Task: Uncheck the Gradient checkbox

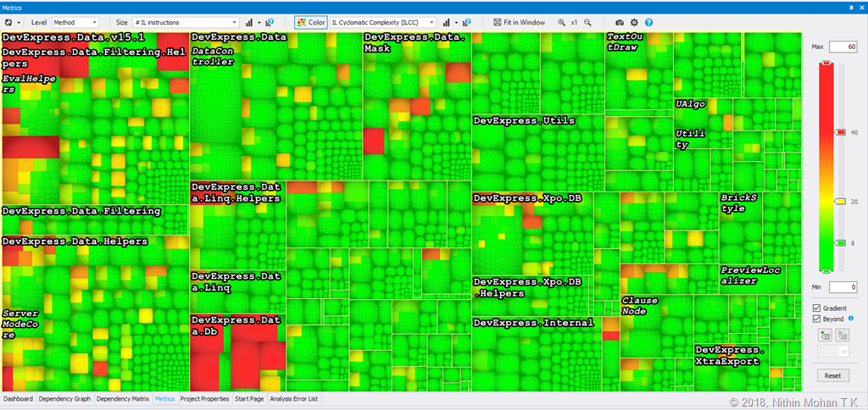Action: (816, 308)
